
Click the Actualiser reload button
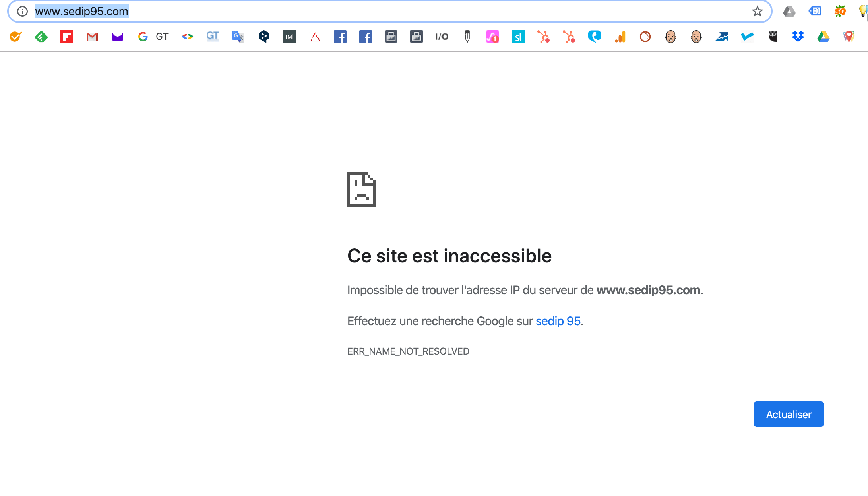(x=789, y=414)
